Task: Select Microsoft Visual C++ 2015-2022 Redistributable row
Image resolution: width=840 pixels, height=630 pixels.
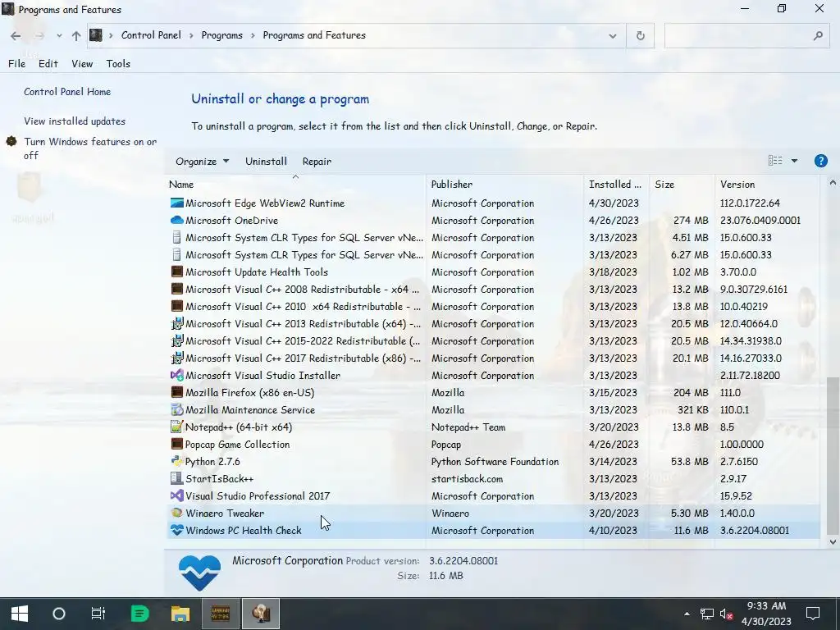Action: coord(493,340)
